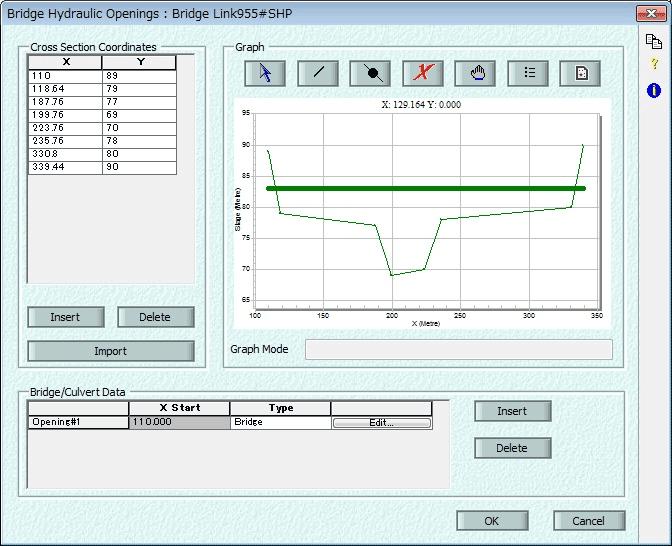Select Y cell with value 80
The height and width of the screenshot is (546, 672).
pos(139,154)
